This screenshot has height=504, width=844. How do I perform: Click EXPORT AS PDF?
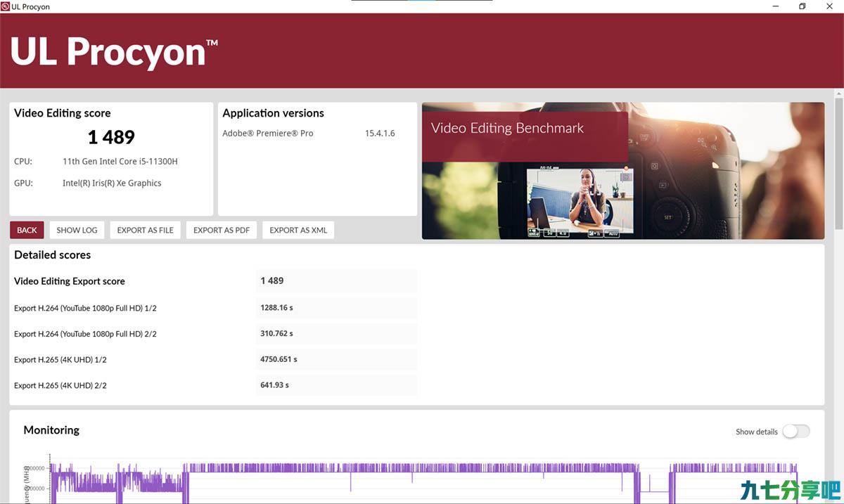222,230
